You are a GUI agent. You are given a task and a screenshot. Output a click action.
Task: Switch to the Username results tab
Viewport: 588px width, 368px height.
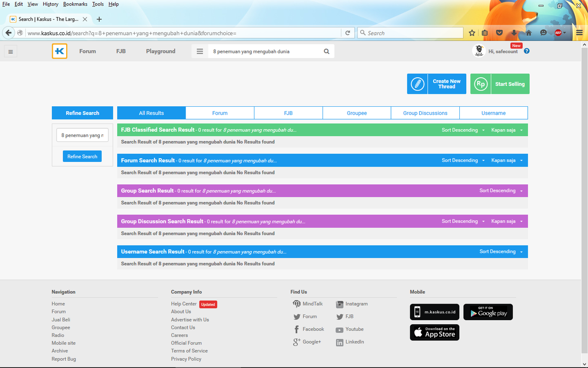click(494, 113)
